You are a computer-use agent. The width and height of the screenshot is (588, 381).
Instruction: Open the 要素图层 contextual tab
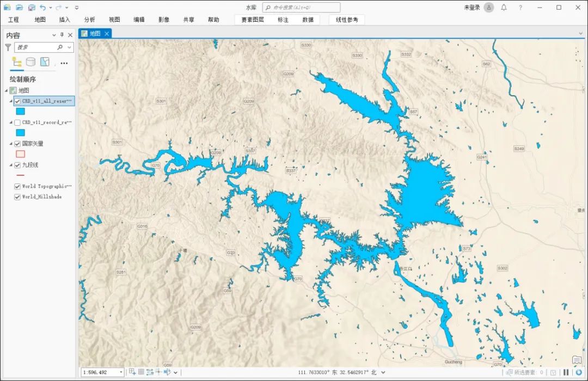pos(253,20)
